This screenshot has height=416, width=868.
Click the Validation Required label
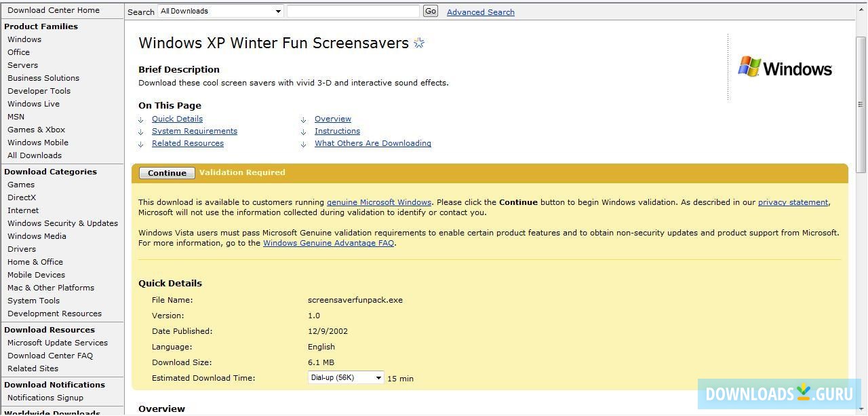tap(242, 172)
